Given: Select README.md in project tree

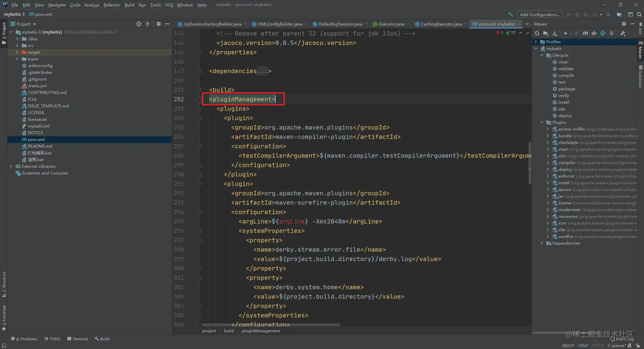Looking at the screenshot, I should (x=40, y=146).
